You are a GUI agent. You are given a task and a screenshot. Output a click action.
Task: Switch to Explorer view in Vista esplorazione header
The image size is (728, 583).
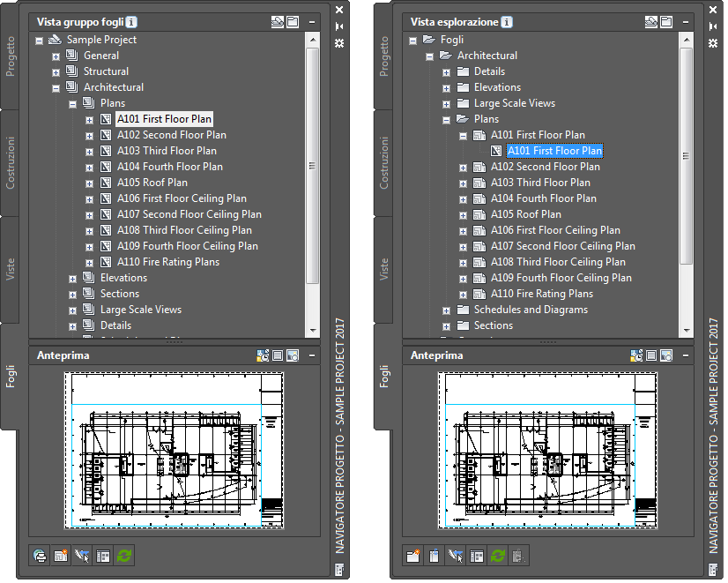coord(666,22)
